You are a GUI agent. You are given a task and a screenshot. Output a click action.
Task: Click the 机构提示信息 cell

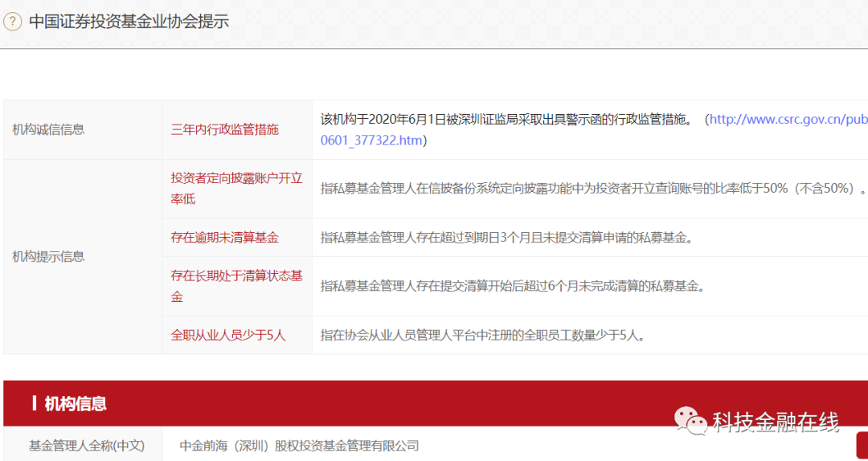tap(83, 257)
